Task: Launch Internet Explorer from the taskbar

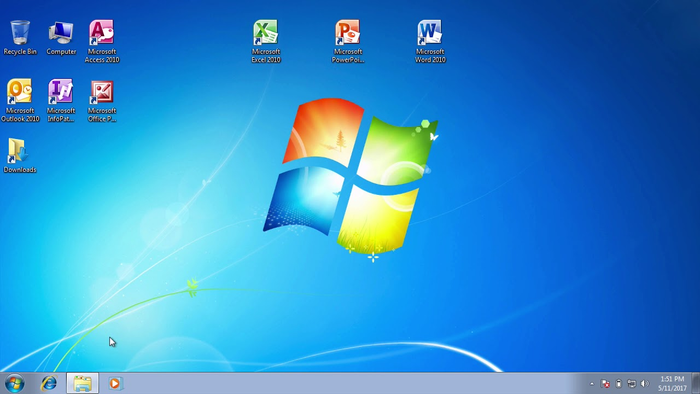Action: (x=49, y=383)
